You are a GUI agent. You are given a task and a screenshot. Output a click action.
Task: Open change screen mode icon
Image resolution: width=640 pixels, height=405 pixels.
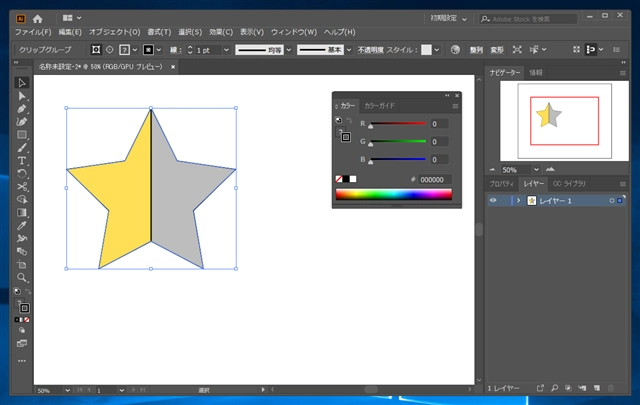pos(22,343)
